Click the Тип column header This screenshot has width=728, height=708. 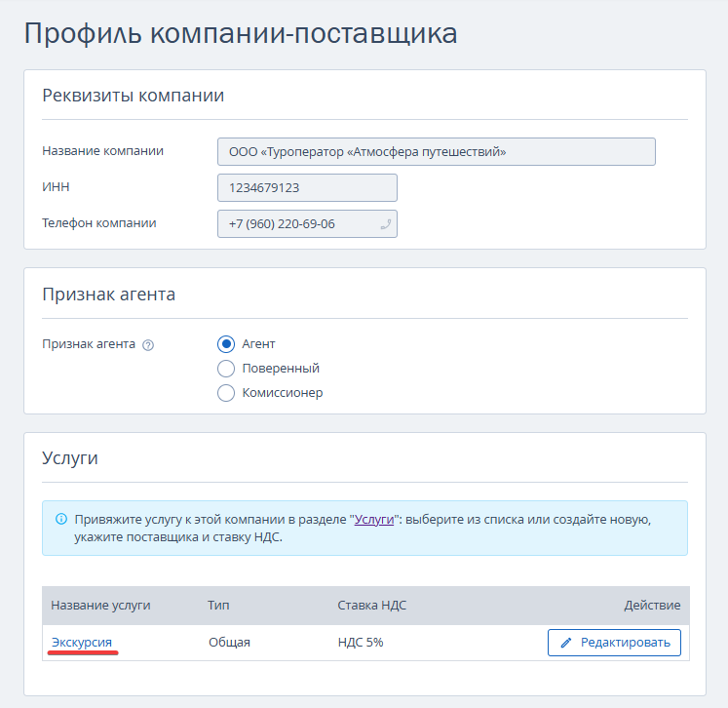point(218,606)
